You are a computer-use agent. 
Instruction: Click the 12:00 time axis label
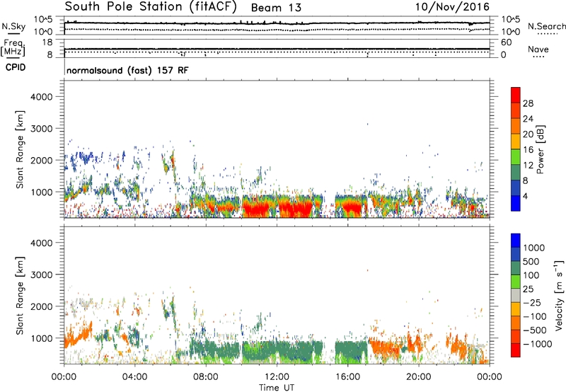tap(277, 377)
